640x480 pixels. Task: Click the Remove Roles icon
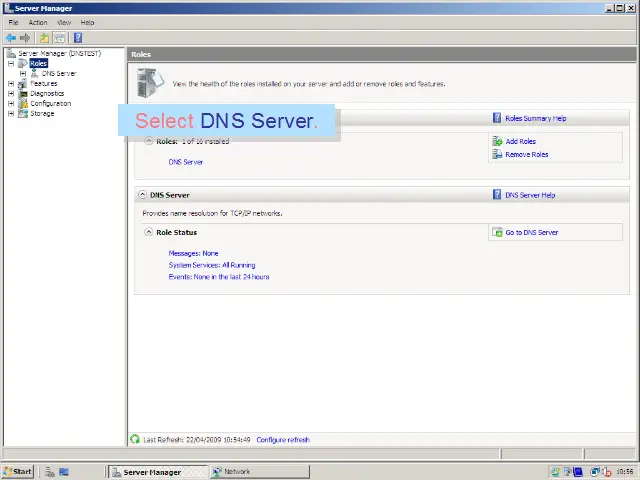click(497, 154)
